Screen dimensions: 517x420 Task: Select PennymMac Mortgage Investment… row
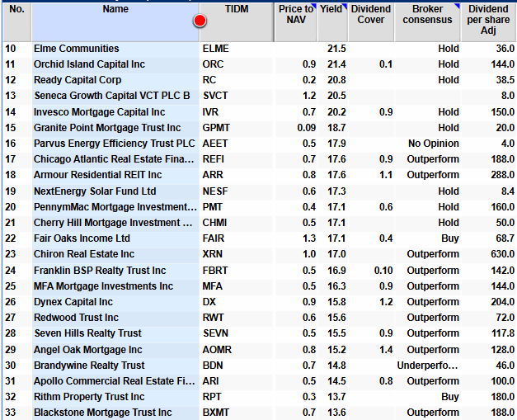pos(115,207)
